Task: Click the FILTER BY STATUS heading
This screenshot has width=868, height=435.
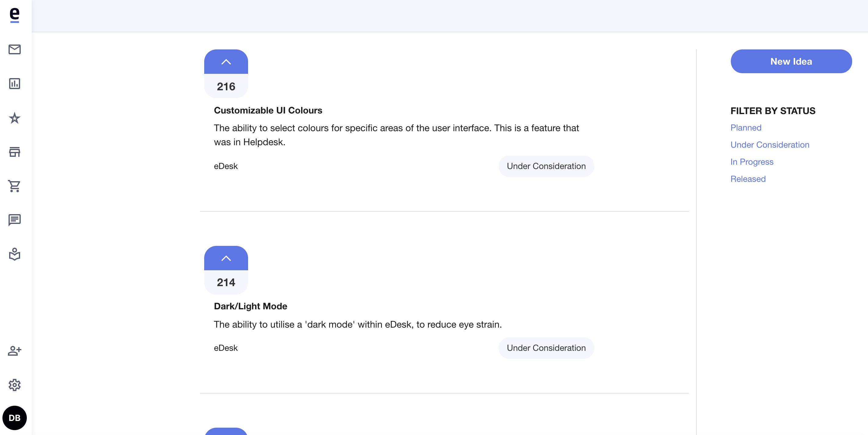Action: click(x=773, y=111)
